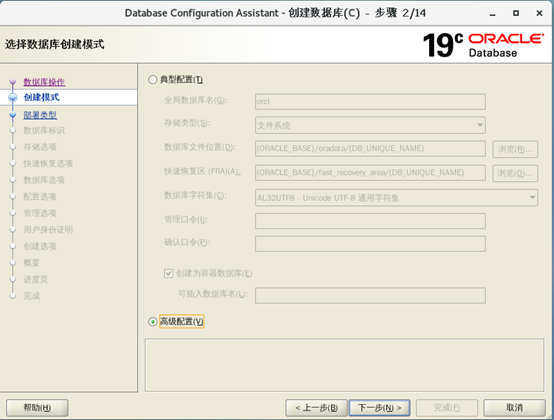Toggle the 创建为容器数据库 checkbox

pyautogui.click(x=169, y=273)
